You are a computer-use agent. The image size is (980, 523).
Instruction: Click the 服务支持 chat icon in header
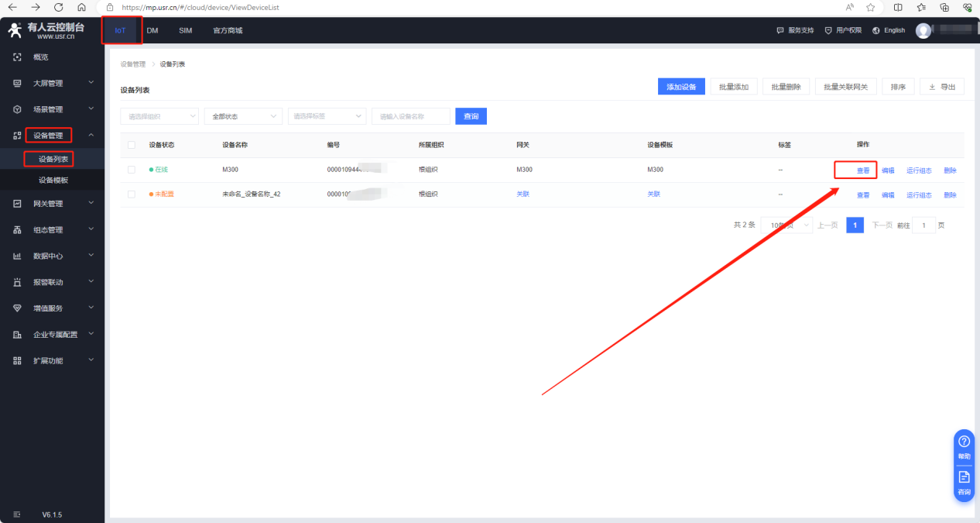pyautogui.click(x=780, y=30)
